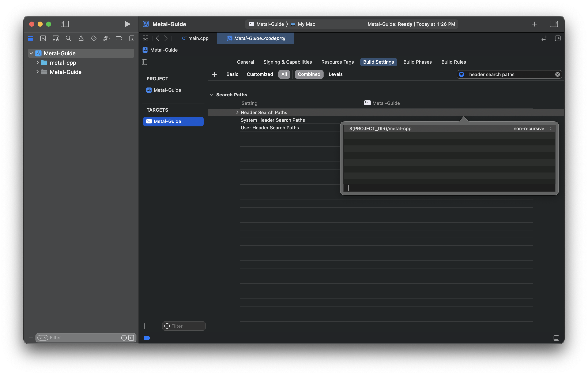The width and height of the screenshot is (588, 375).
Task: Switch to the Build Phases tab
Action: click(x=417, y=62)
